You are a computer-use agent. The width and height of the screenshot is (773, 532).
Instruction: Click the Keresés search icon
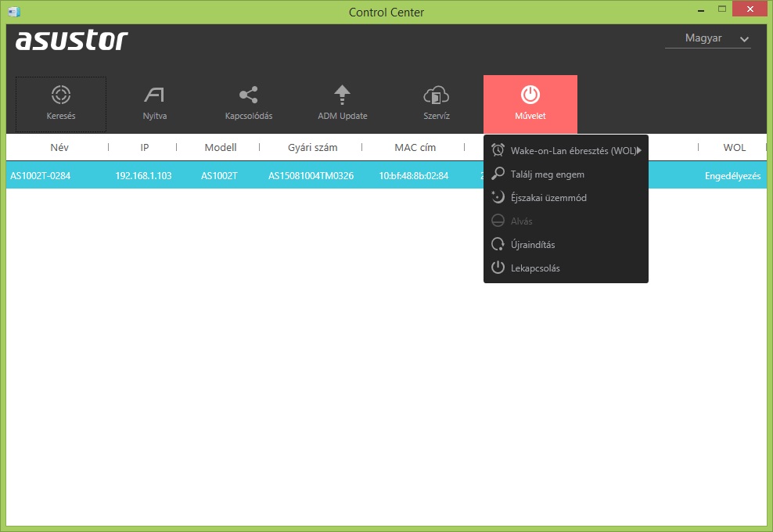(x=61, y=95)
